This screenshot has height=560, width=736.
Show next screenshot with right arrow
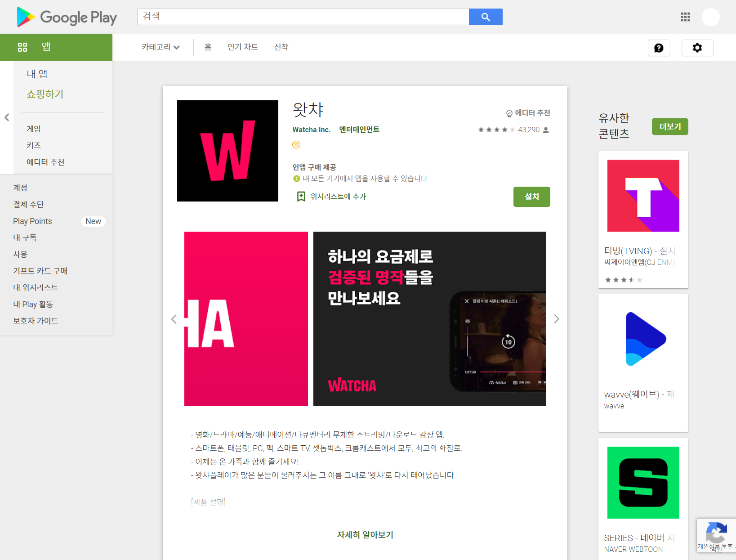(557, 319)
